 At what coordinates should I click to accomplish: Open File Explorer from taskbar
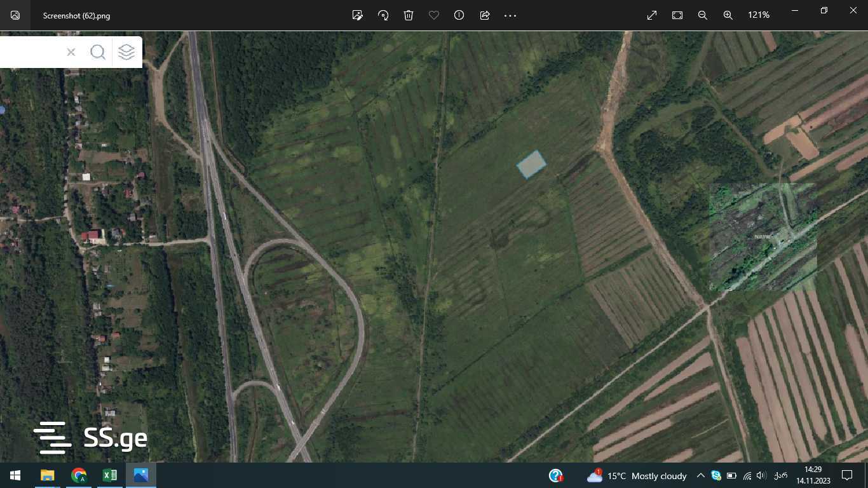[x=47, y=475]
